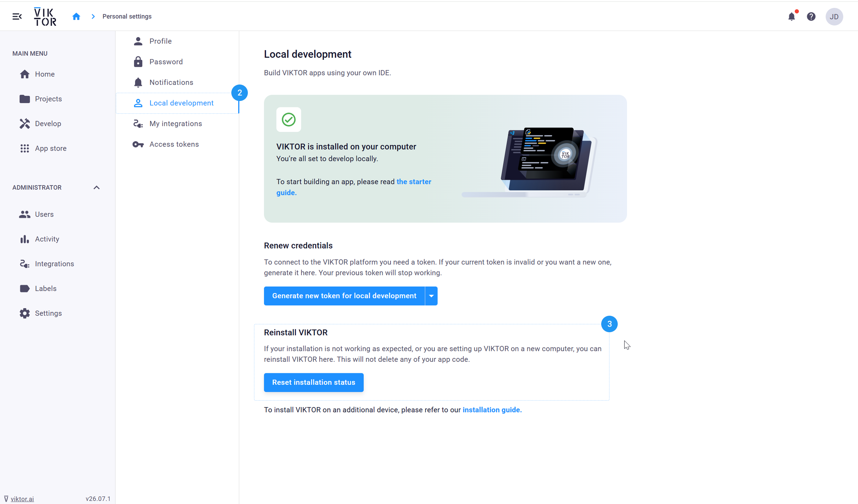Switch to the Notifications settings tab
This screenshot has height=504, width=858.
pos(177,82)
